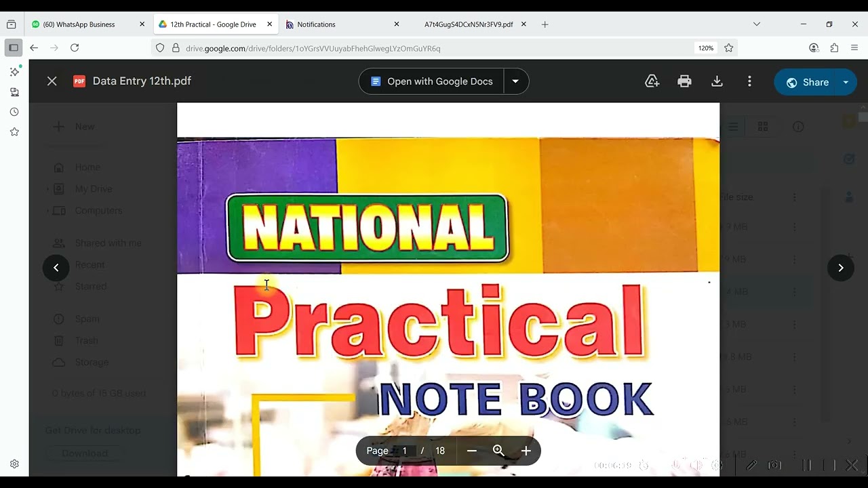Open AI chatbot sparkle sidebar icon

(x=14, y=72)
